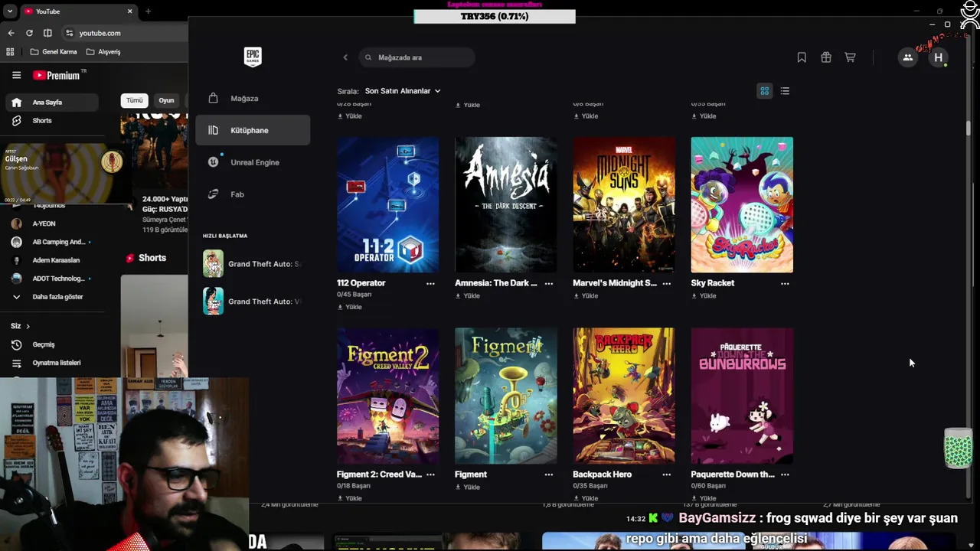The image size is (980, 551).
Task: Open the H profile avatar
Action: click(939, 57)
